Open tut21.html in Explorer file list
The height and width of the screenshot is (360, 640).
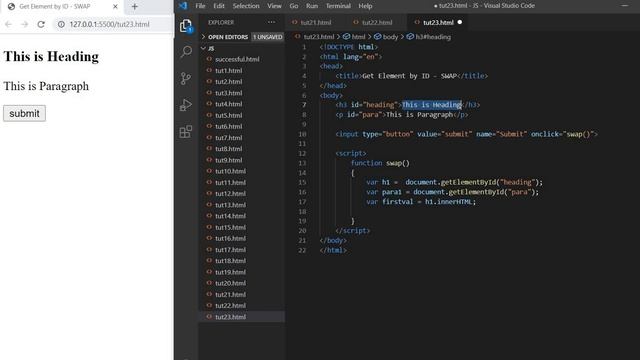242,294
